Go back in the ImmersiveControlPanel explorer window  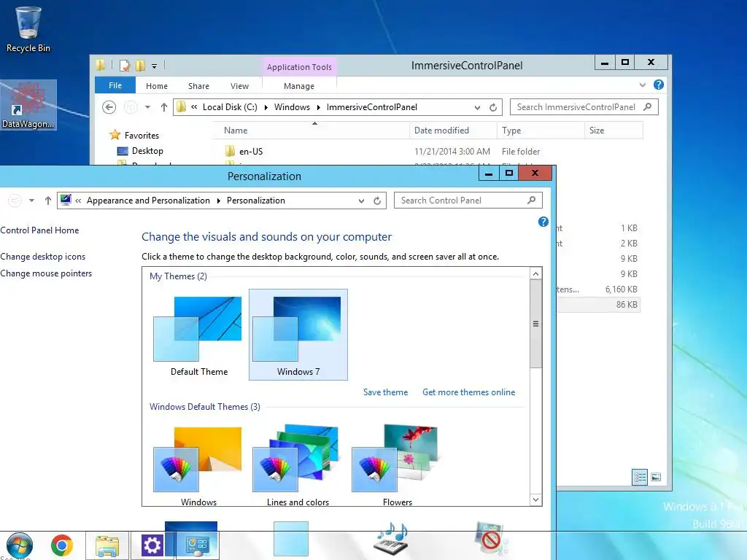109,107
